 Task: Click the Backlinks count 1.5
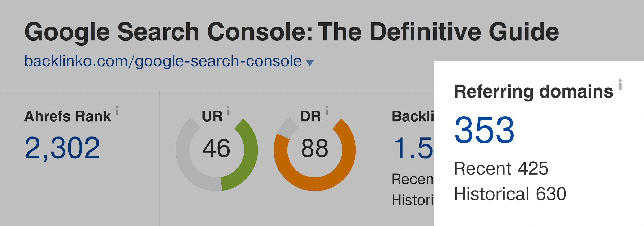pos(413,148)
